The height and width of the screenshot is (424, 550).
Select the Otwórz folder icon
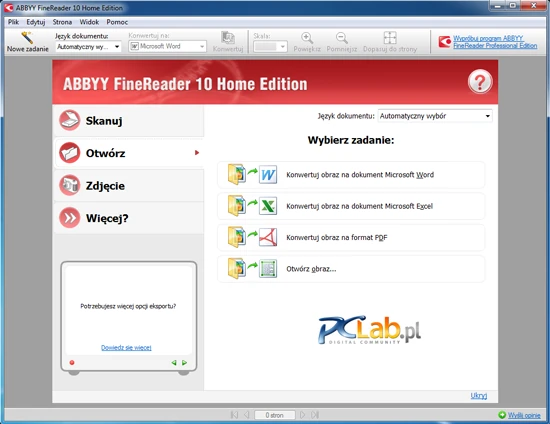click(x=69, y=153)
